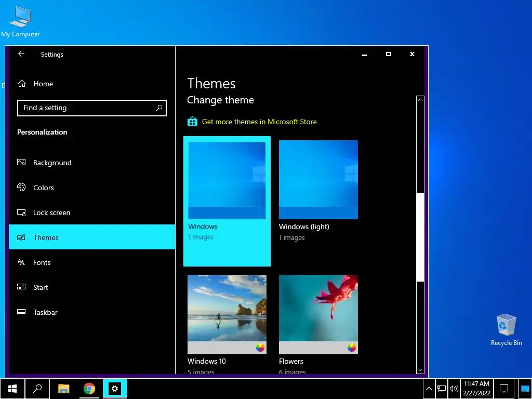
Task: Click the Settings gear taskbar button
Action: (x=115, y=389)
